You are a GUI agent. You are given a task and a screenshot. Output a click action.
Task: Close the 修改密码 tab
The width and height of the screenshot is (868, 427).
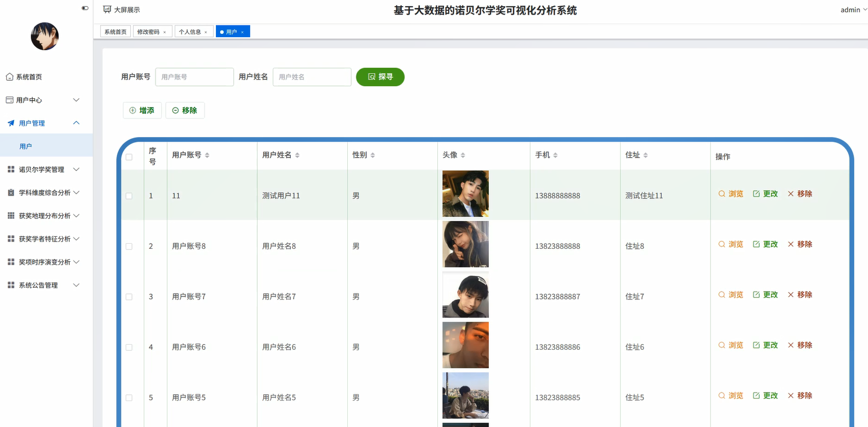click(x=165, y=32)
